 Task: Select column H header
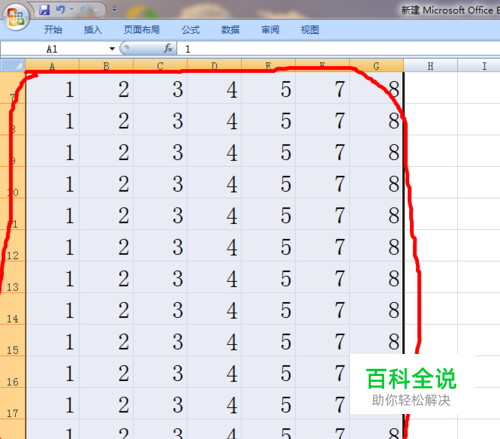pos(430,66)
